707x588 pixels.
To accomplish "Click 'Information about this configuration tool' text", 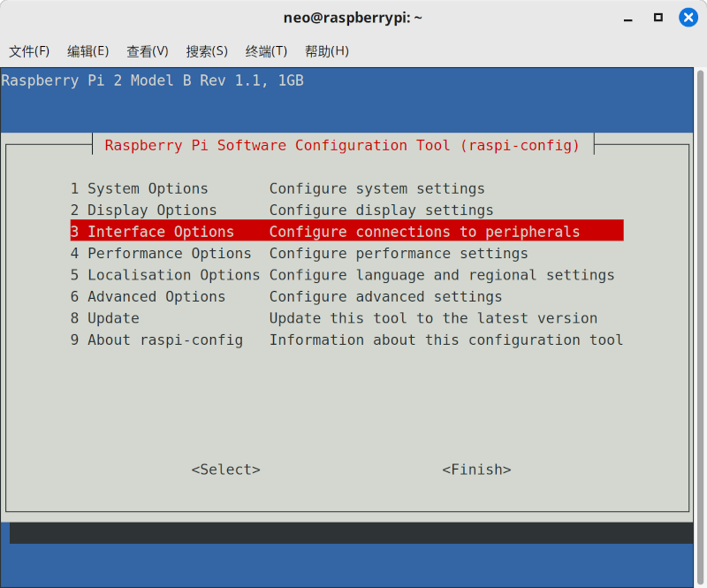I will pos(446,340).
